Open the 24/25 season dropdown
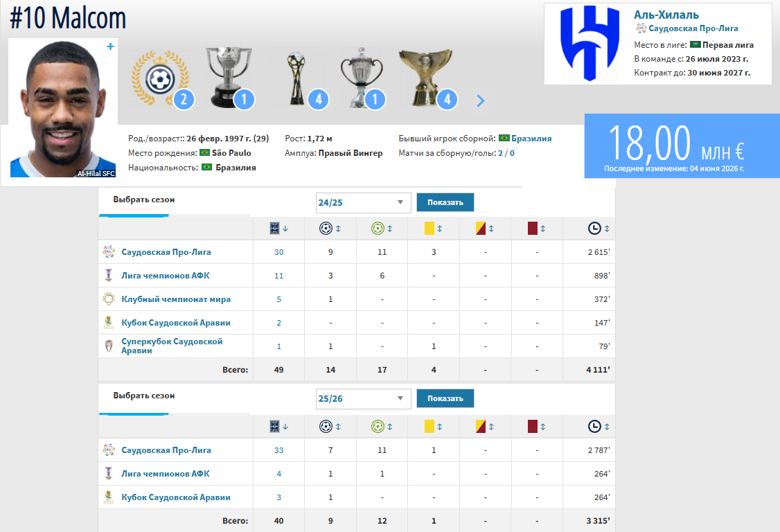Viewport: 780px width, 532px height. click(x=363, y=202)
